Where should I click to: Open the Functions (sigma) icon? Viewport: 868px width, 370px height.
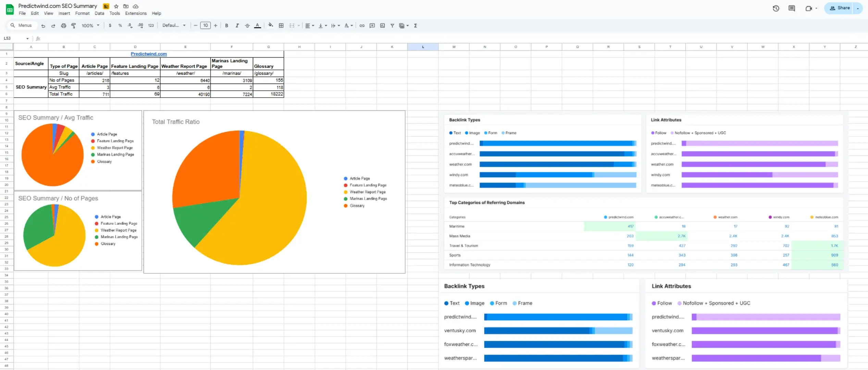[416, 25]
